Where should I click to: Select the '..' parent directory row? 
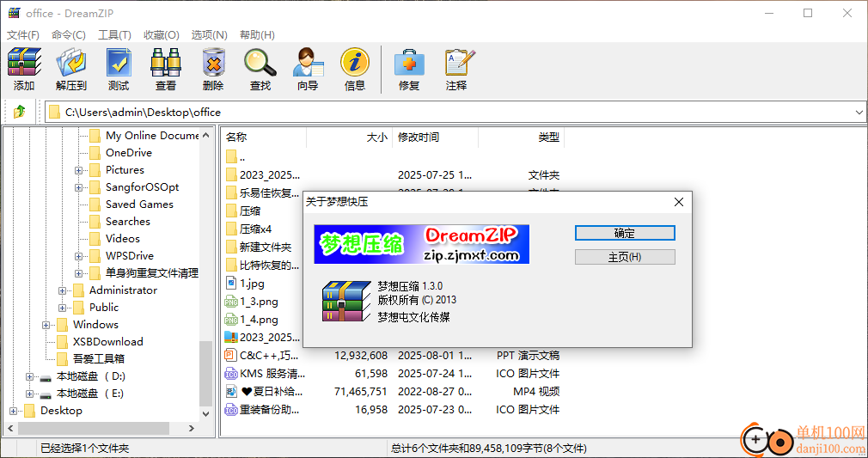tap(235, 157)
